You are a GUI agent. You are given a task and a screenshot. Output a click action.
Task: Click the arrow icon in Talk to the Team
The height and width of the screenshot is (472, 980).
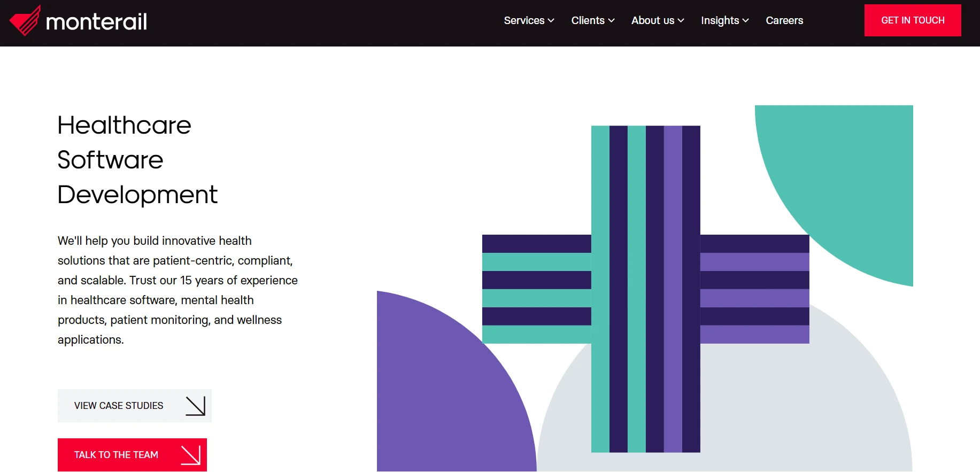[191, 455]
